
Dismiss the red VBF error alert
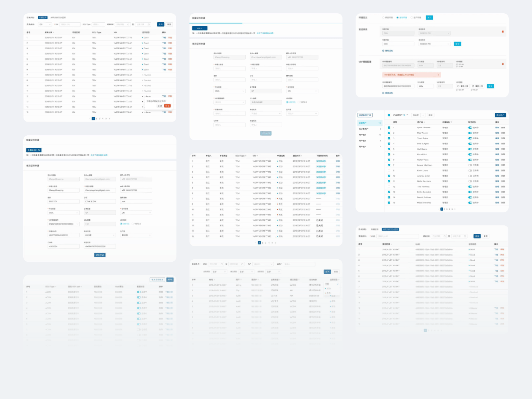[439, 75]
